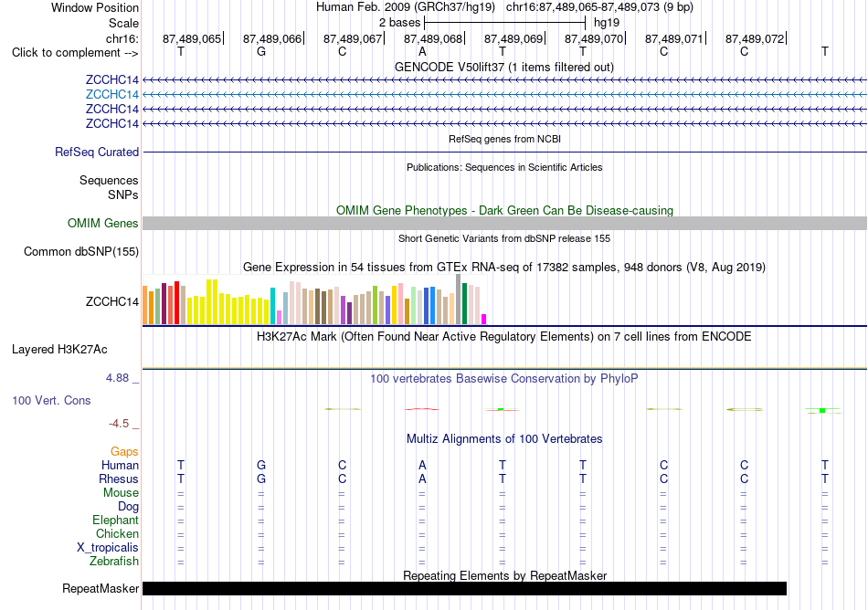
Task: Open the '100 Vert. Cons' track label
Action: (x=51, y=400)
